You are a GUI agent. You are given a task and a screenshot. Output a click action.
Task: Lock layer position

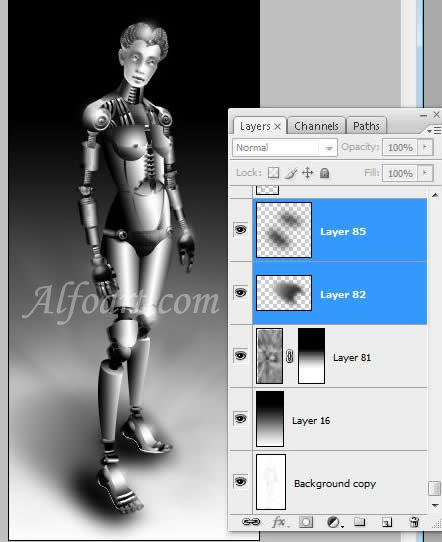[308, 172]
